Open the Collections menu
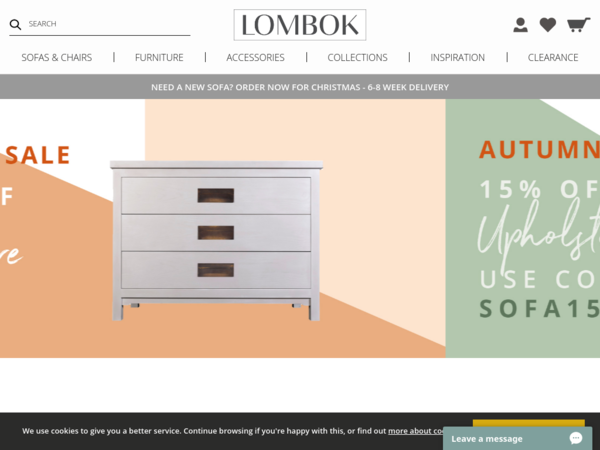The width and height of the screenshot is (600, 450). [357, 57]
